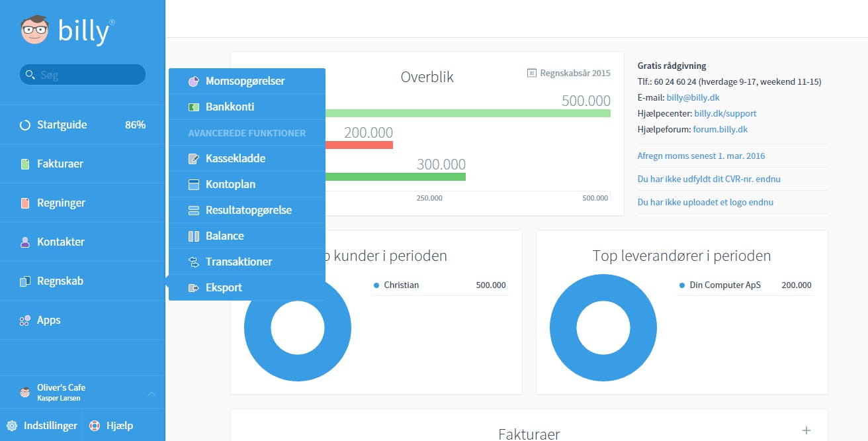Viewport: 868px width, 441px height.
Task: Click the Kontoplan icon
Action: click(x=194, y=185)
